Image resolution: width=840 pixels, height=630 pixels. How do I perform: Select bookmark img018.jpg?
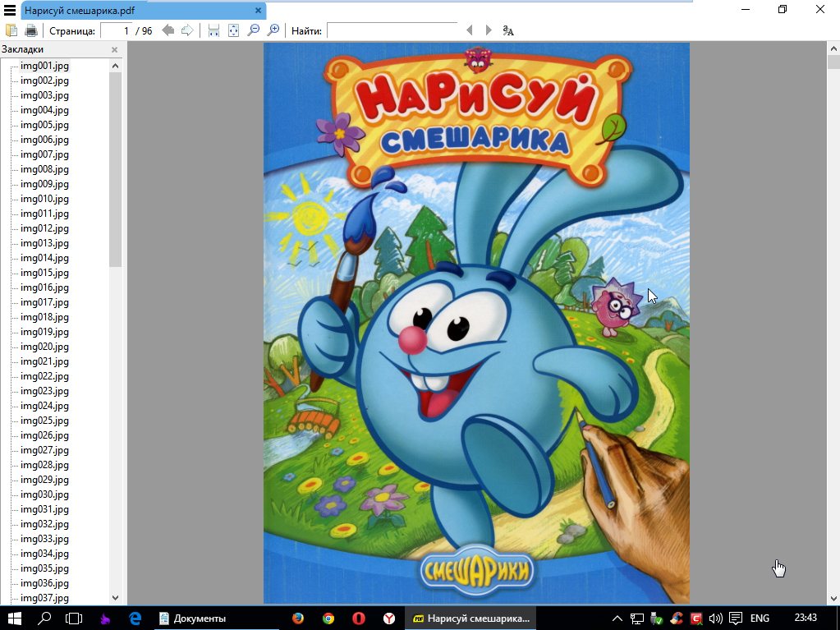(x=44, y=317)
